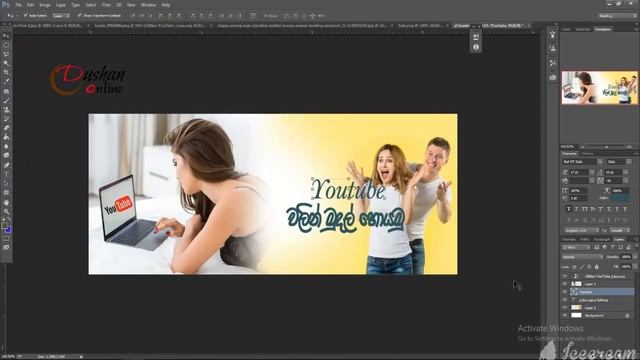Select the Elliptical Marquee tool
640x360 pixels.
6,45
